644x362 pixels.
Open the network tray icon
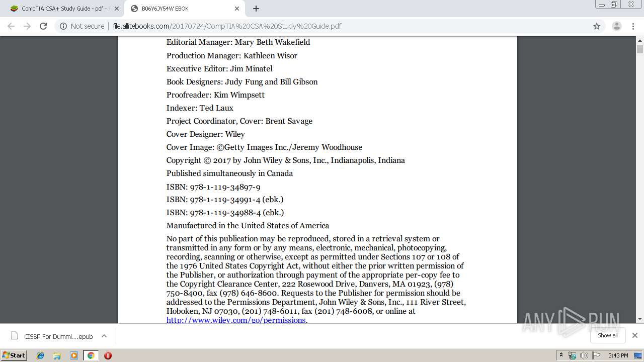click(572, 355)
